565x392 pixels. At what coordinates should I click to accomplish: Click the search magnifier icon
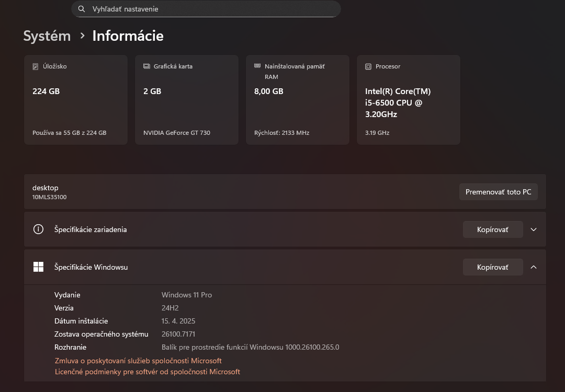tap(82, 9)
